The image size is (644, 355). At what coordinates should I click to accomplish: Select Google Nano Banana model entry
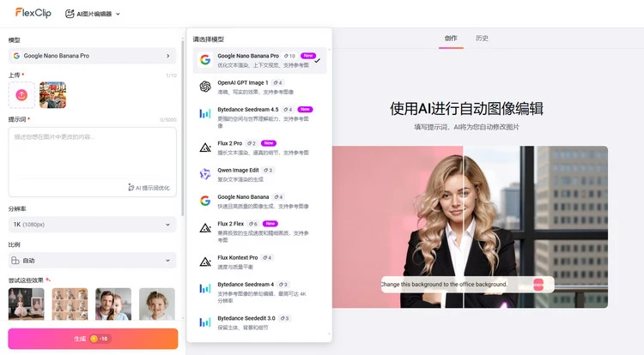[259, 202]
